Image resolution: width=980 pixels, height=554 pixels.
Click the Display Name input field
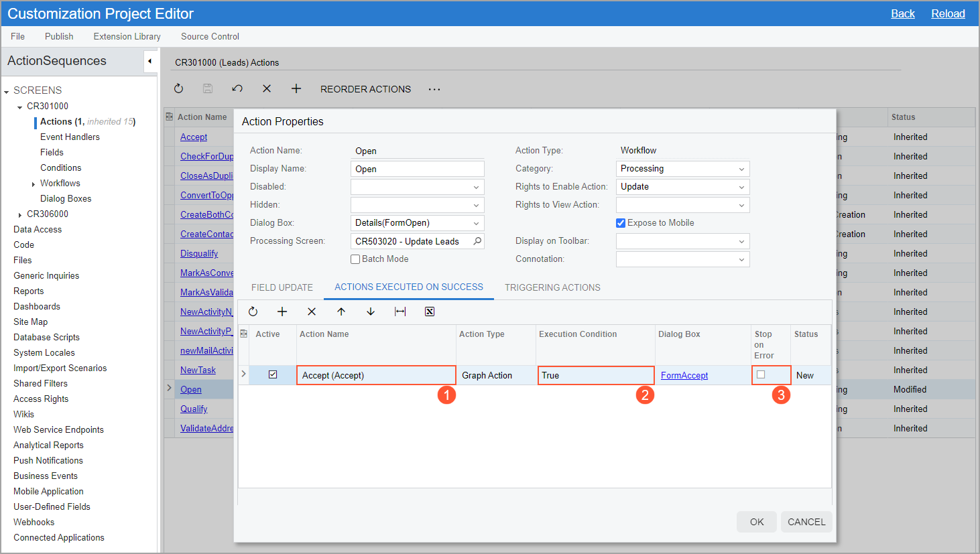[417, 169]
